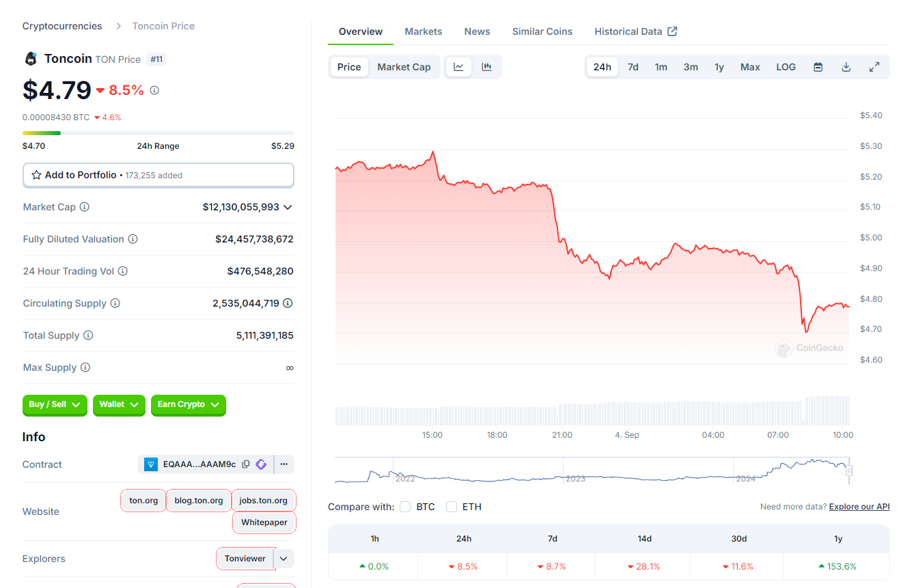Screen dimensions: 897x588
Task: Open the Overview tab
Action: (361, 31)
